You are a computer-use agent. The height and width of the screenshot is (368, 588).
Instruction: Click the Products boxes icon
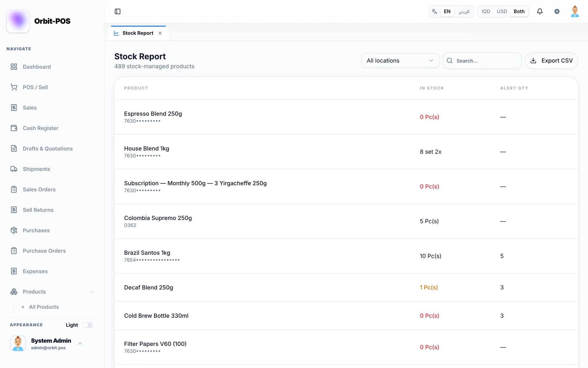pos(14,292)
